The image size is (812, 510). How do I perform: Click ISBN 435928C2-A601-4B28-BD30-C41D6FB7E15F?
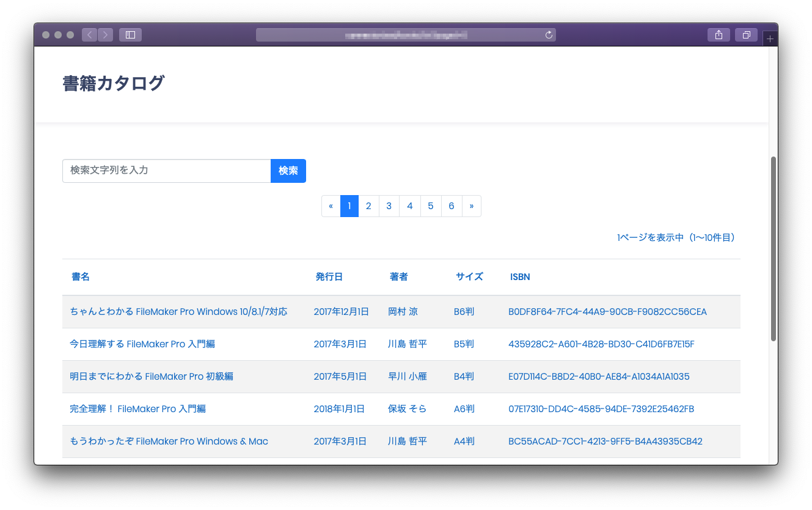pyautogui.click(x=602, y=344)
